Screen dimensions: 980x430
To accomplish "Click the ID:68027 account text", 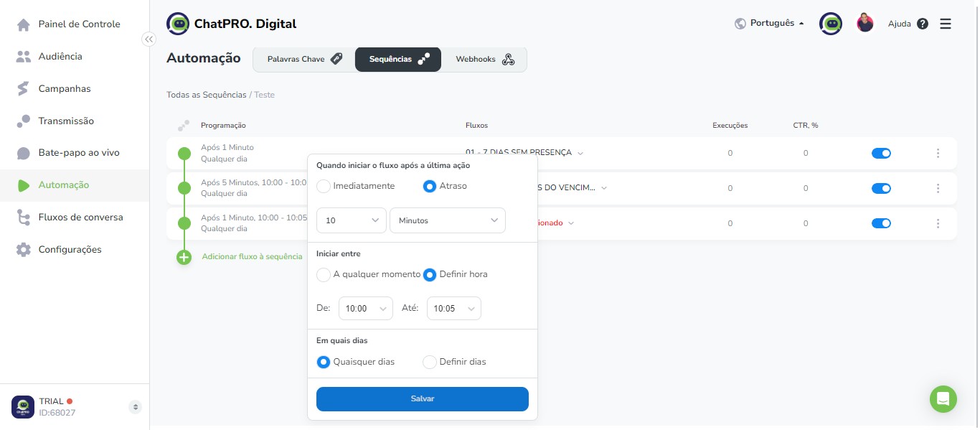I will point(57,413).
